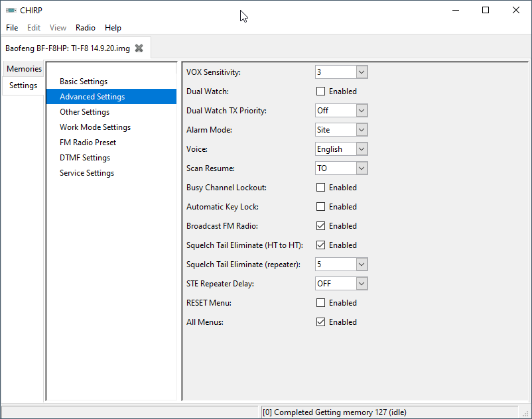Maximize the CHIRP window
532x419 pixels.
[x=486, y=10]
